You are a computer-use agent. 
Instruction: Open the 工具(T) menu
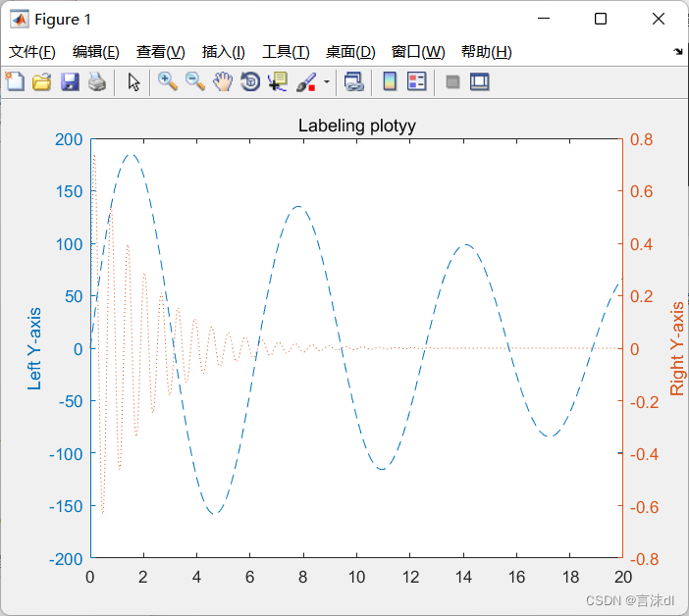(x=286, y=52)
